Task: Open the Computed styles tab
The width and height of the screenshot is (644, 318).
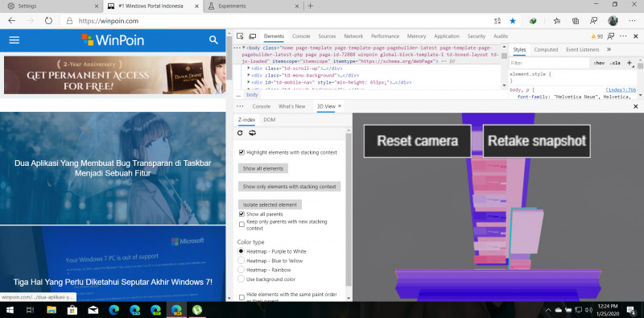Action: click(x=546, y=49)
